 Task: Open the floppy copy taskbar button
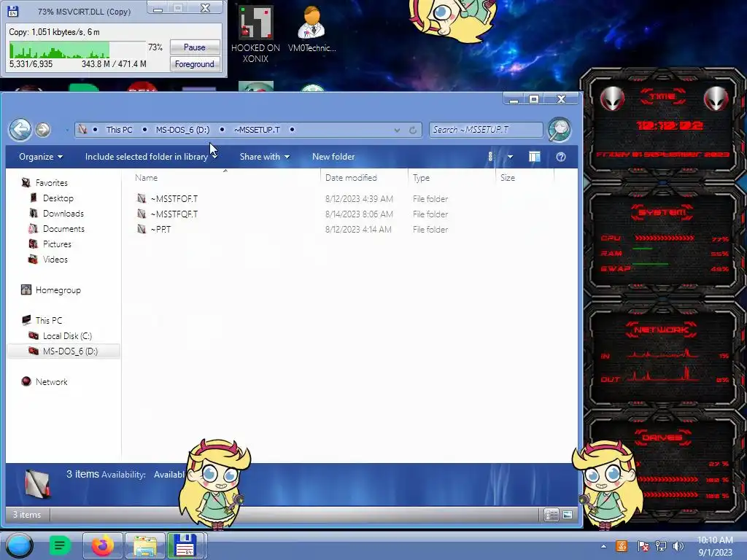point(186,545)
